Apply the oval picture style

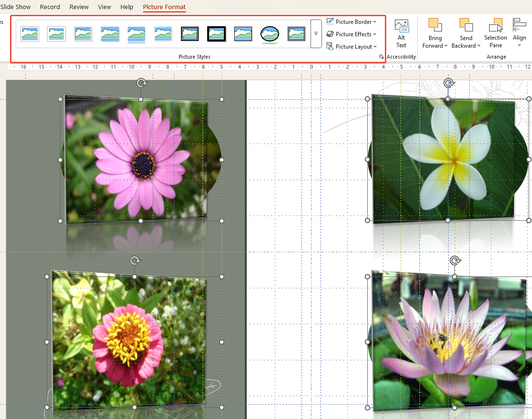[x=270, y=33]
